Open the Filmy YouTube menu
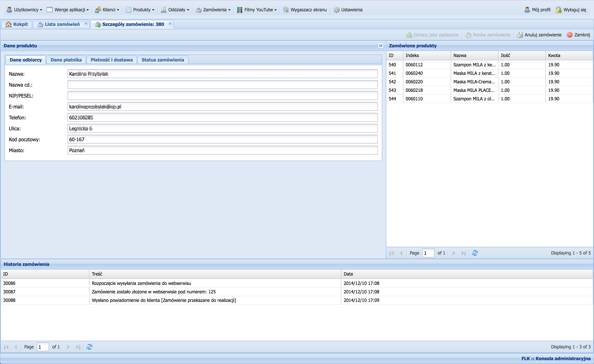The width and height of the screenshot is (594, 364). [257, 10]
